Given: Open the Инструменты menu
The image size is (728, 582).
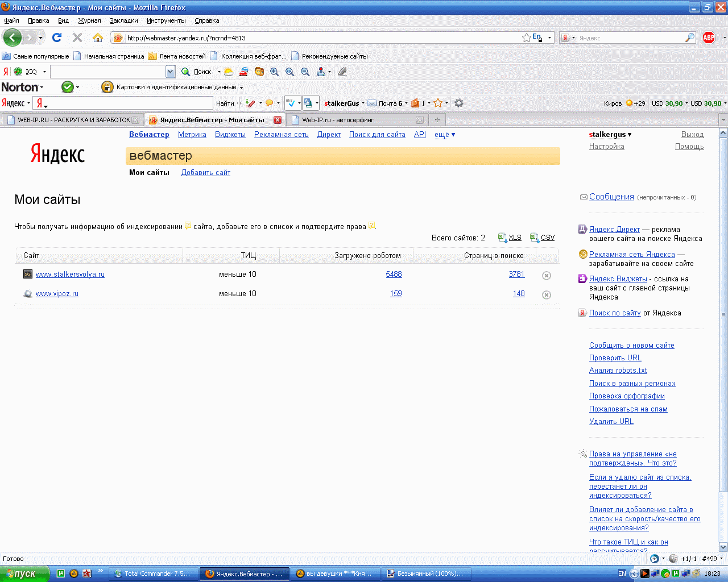Looking at the screenshot, I should click(166, 20).
